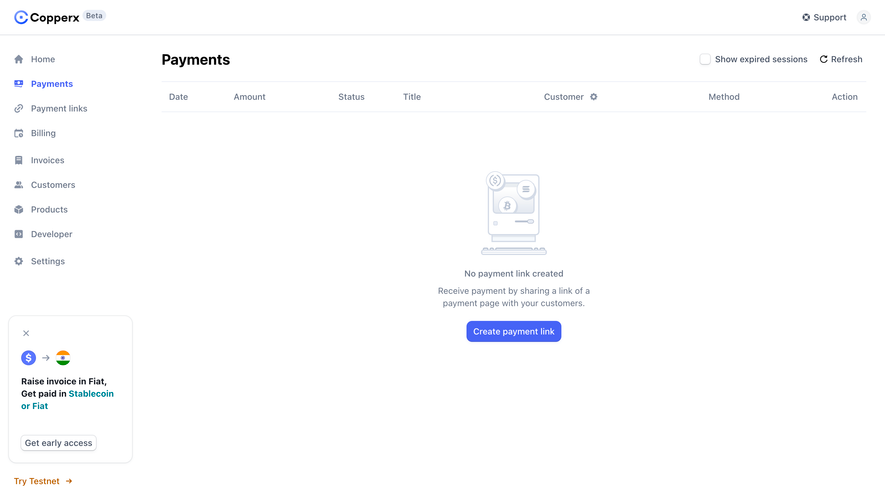Open Customers in the sidebar
Image resolution: width=885 pixels, height=502 pixels.
53,185
